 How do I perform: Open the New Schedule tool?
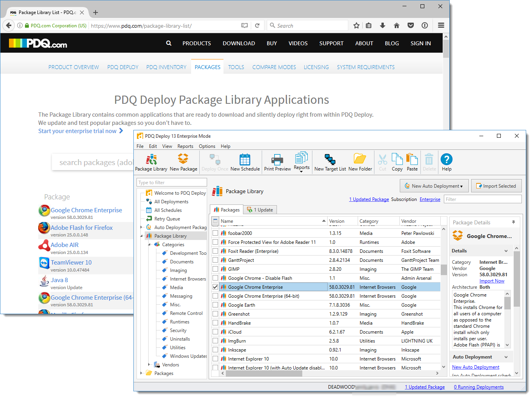pos(245,162)
